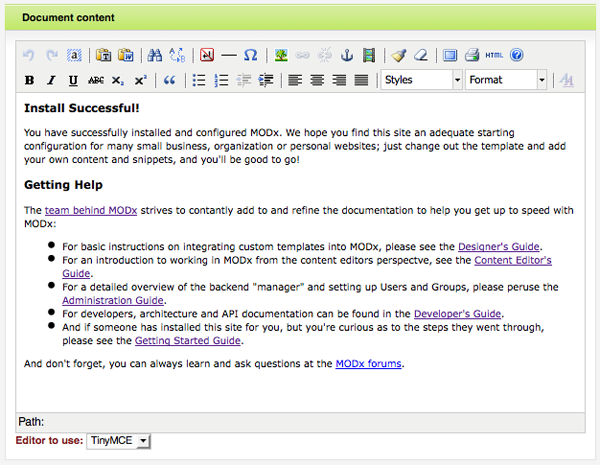Apply Blockquote formatting

[x=170, y=80]
